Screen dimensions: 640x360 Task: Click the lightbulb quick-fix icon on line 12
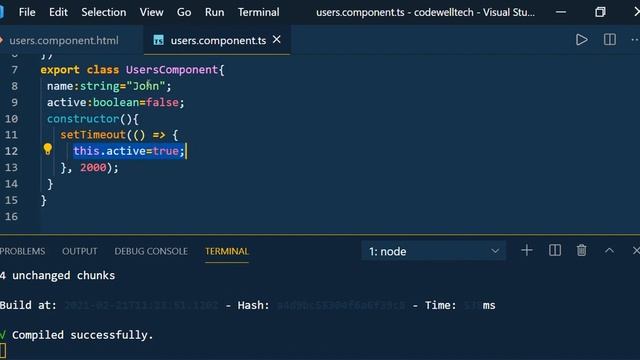tap(48, 150)
